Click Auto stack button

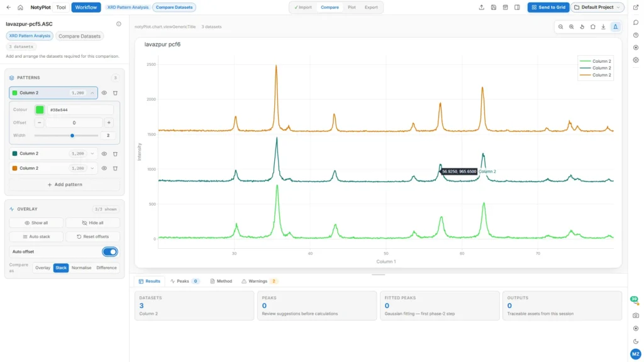pos(36,237)
